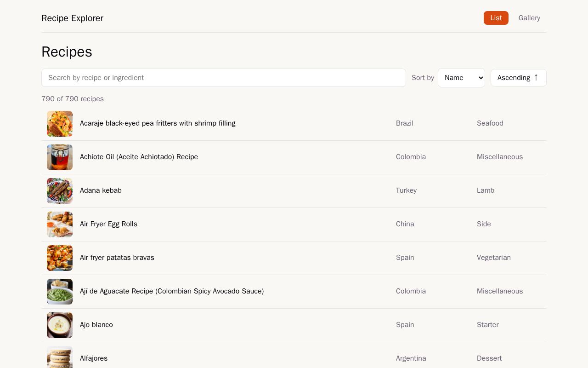The height and width of the screenshot is (368, 588).
Task: Click China in the Egg Rolls row
Action: click(405, 224)
